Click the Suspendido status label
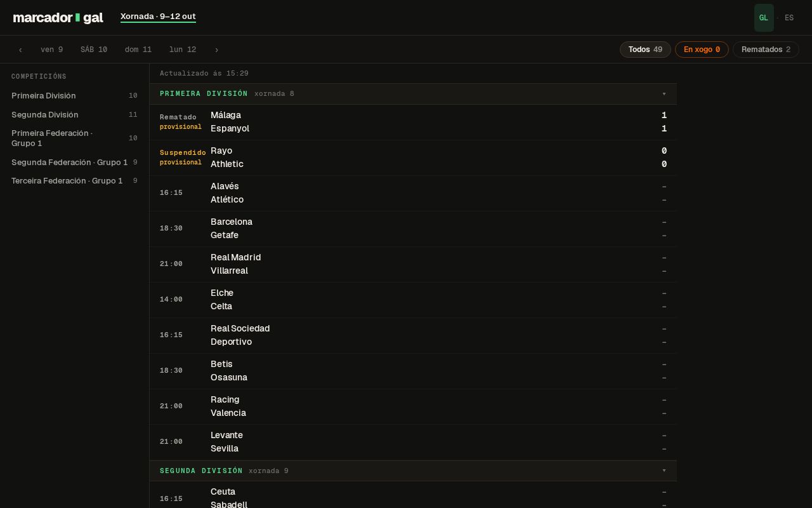This screenshot has height=508, width=812. 183,152
